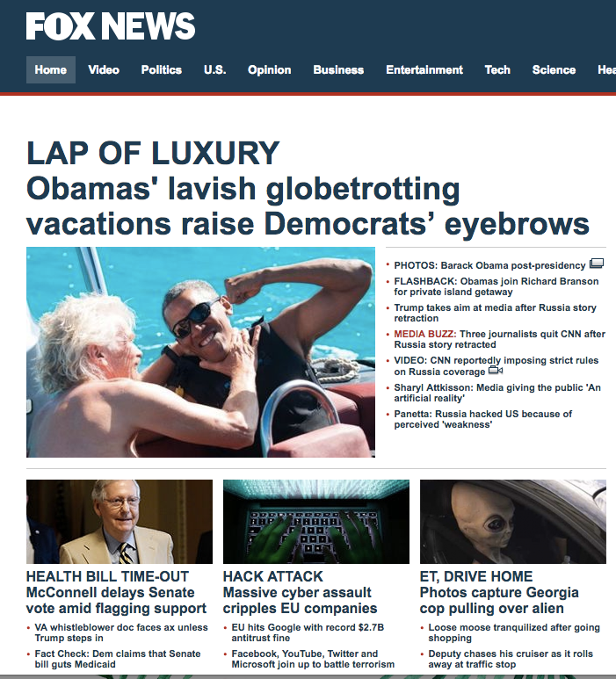The height and width of the screenshot is (679, 616).
Task: Go to the Video section
Action: (104, 69)
